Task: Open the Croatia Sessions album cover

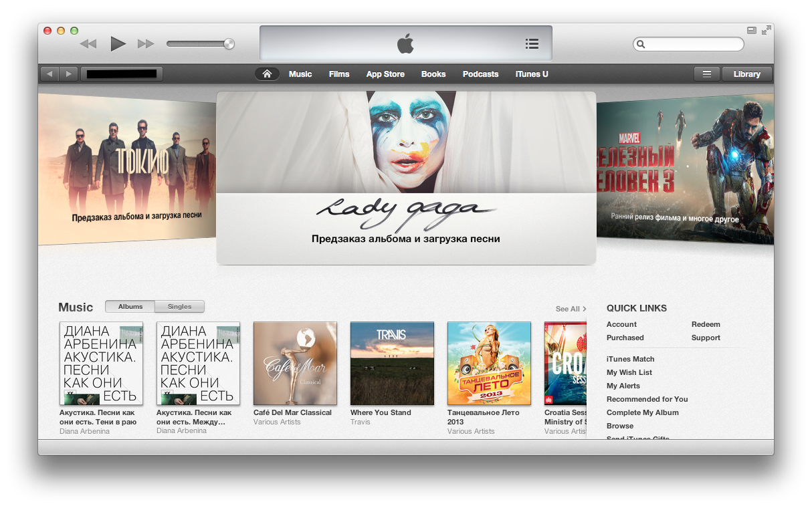Action: pos(565,363)
